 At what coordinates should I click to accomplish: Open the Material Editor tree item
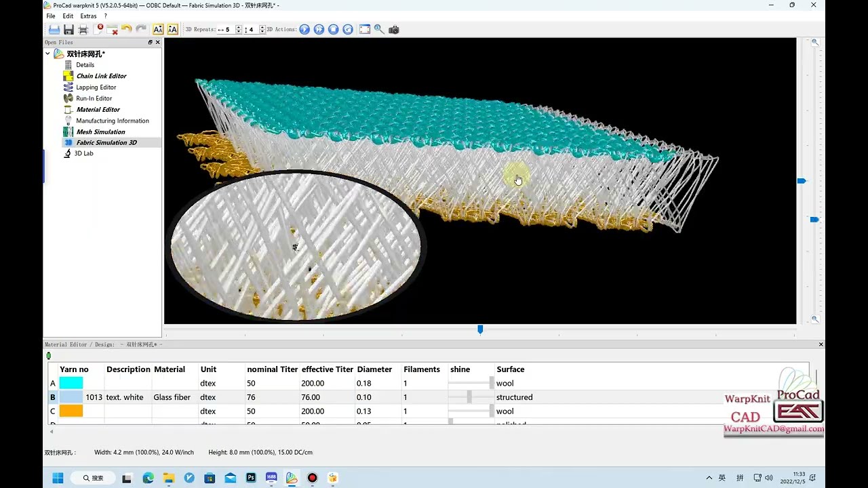click(x=98, y=110)
